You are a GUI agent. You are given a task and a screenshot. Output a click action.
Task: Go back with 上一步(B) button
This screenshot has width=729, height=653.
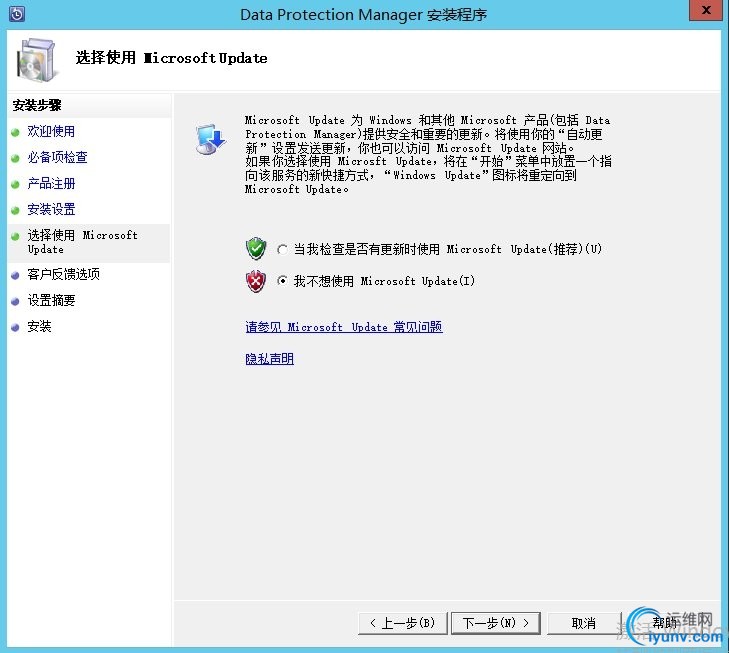pyautogui.click(x=403, y=623)
